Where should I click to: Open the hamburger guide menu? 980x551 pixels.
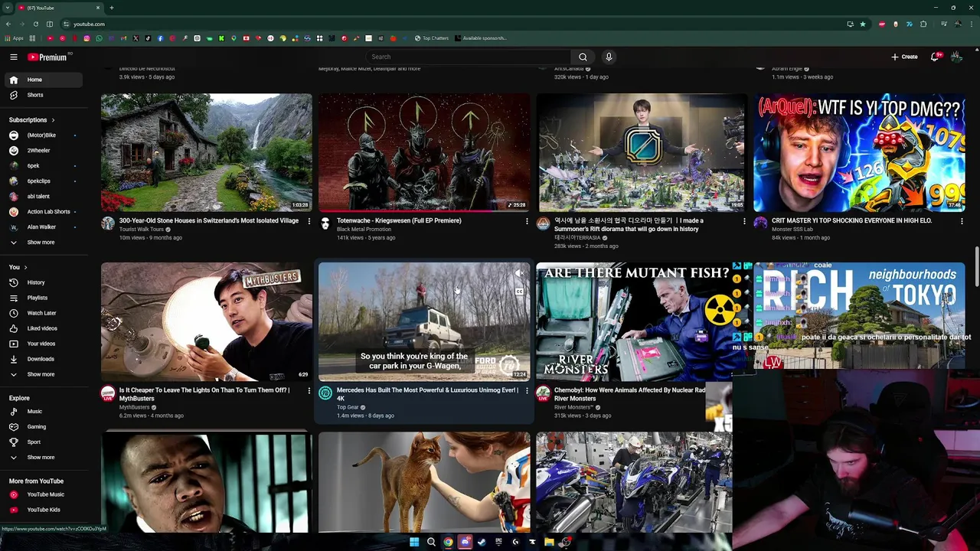(x=13, y=57)
